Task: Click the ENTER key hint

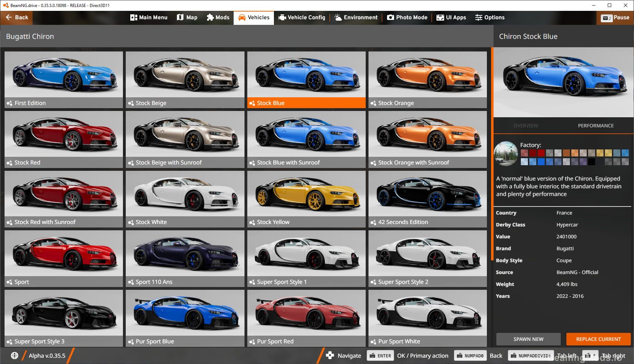Action: point(380,356)
